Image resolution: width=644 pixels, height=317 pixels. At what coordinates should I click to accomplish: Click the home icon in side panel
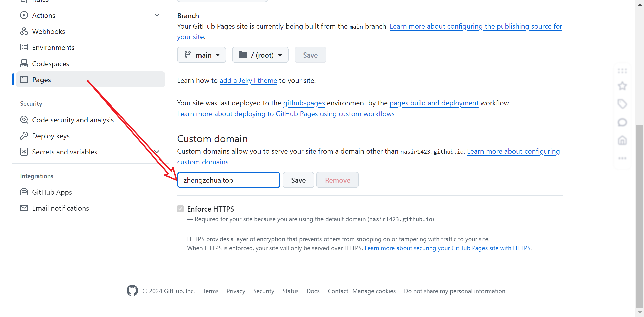point(622,140)
